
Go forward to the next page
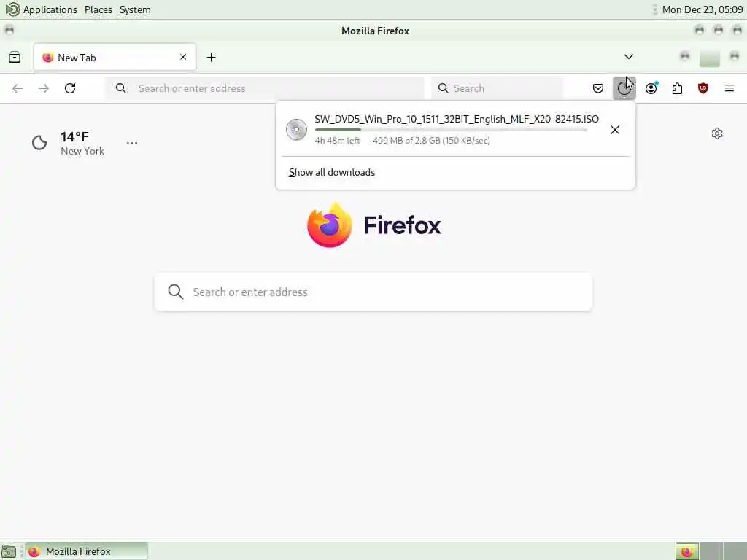pos(44,88)
